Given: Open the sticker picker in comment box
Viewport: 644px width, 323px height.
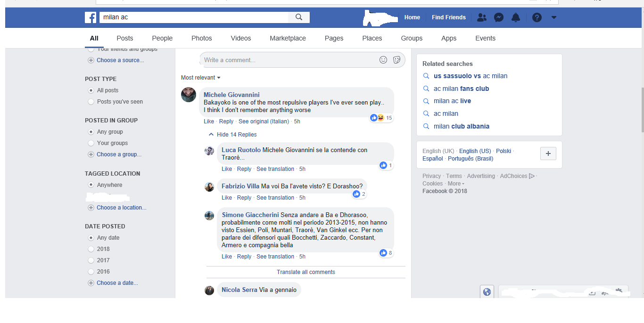Looking at the screenshot, I should coord(397,60).
